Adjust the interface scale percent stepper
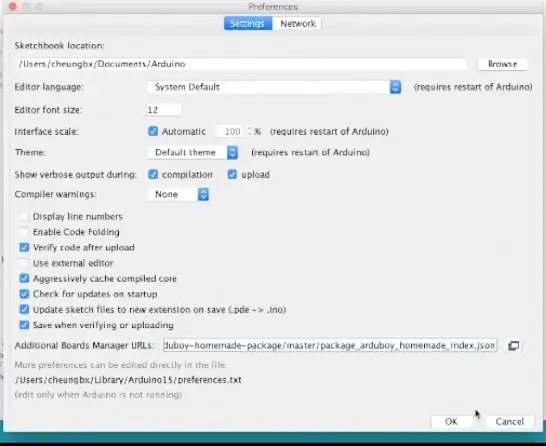 [x=250, y=131]
